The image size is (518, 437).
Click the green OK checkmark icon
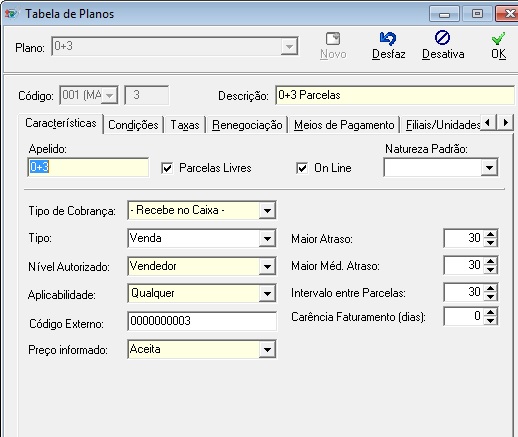pos(498,38)
